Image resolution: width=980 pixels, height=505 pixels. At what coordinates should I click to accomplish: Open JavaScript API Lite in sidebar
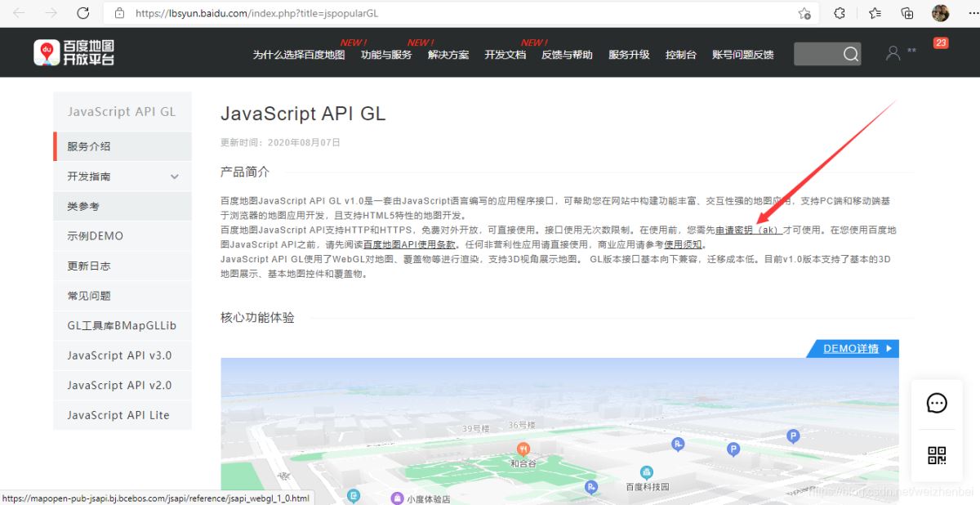click(122, 415)
